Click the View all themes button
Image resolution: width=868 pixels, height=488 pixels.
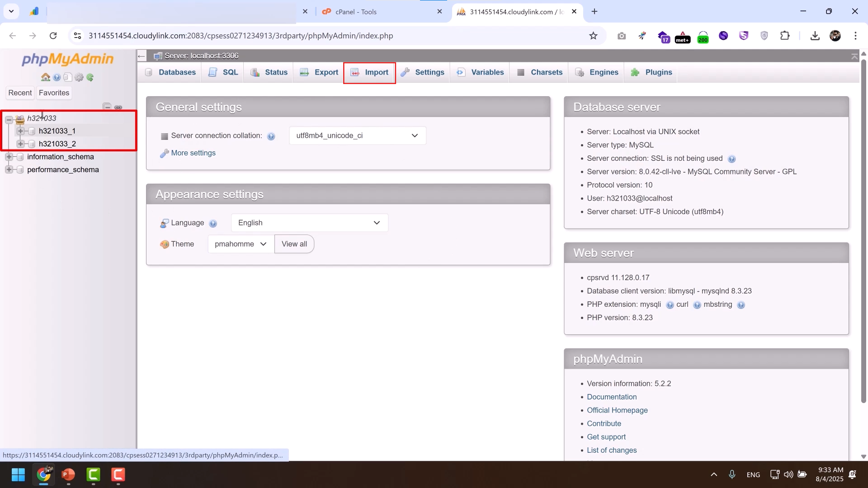(x=294, y=244)
